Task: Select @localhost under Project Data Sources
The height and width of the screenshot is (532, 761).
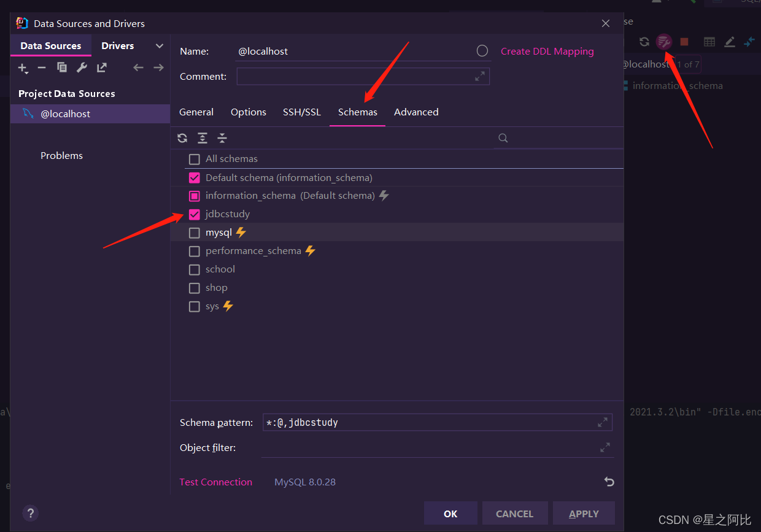Action: coord(90,114)
